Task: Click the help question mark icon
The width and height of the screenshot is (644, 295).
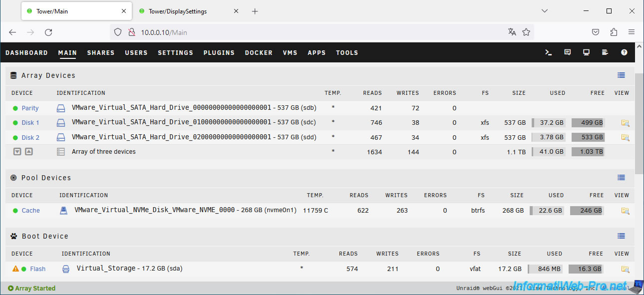Action: coord(624,52)
